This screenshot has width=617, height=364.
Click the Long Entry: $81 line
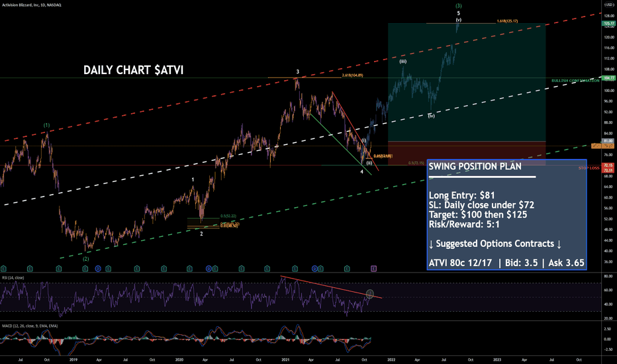461,195
